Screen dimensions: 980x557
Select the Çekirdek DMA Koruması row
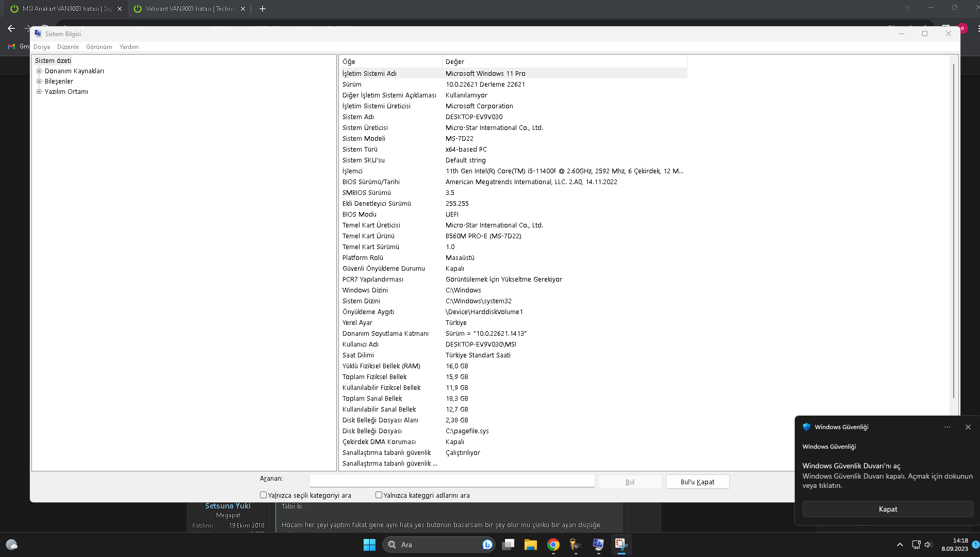pyautogui.click(x=513, y=441)
